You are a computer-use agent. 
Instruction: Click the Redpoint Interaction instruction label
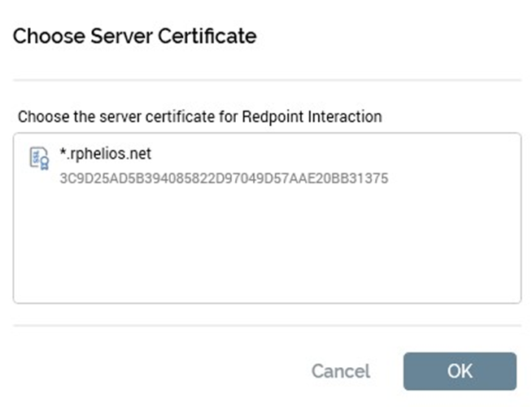(x=199, y=116)
